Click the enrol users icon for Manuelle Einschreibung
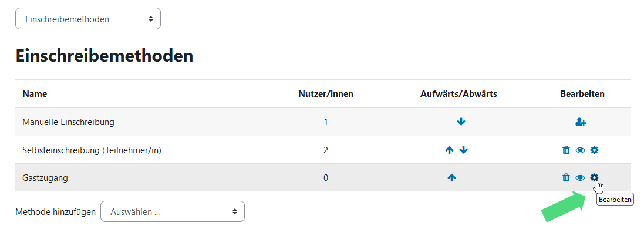This screenshot has width=644, height=239. [581, 122]
